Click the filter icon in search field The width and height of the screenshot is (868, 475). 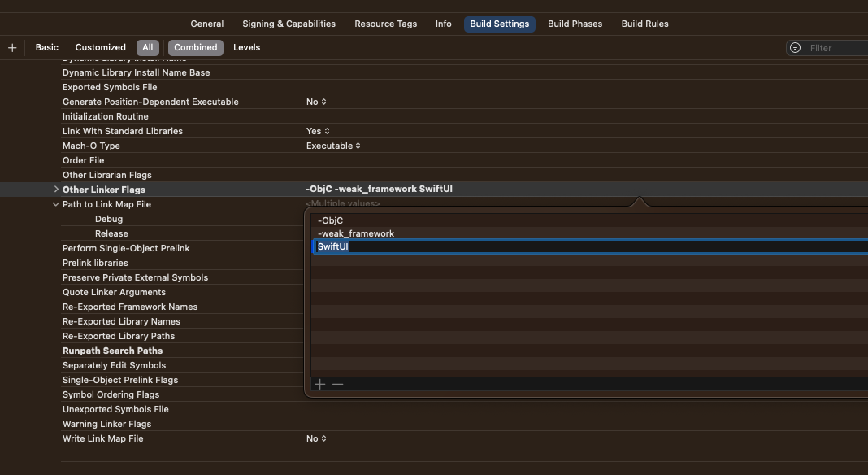coord(796,48)
